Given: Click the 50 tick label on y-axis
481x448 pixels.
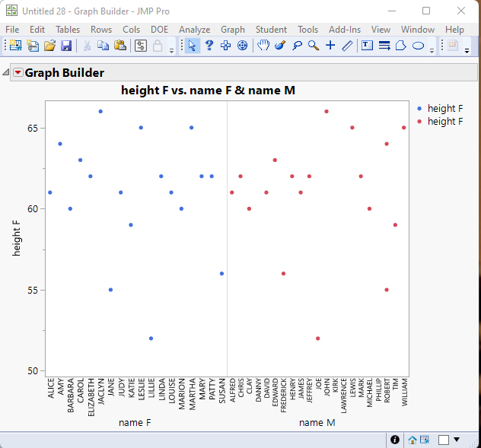Looking at the screenshot, I should (33, 371).
